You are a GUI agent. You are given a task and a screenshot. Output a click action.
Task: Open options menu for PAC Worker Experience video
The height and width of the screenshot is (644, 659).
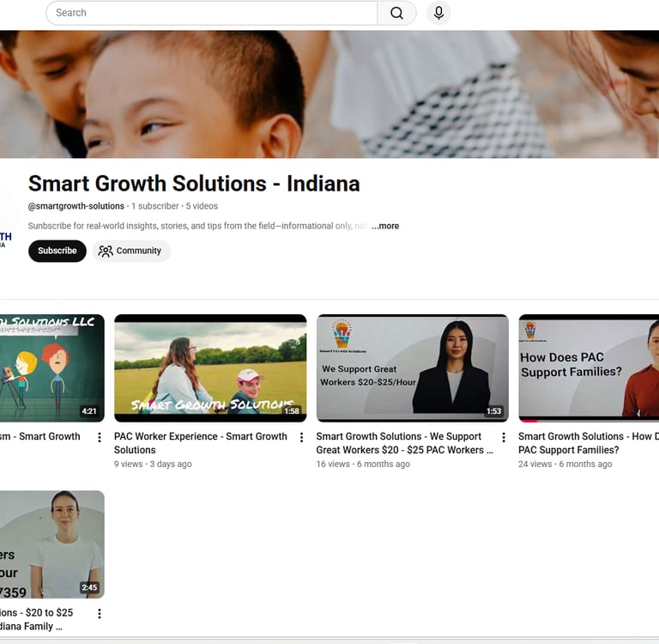[301, 437]
